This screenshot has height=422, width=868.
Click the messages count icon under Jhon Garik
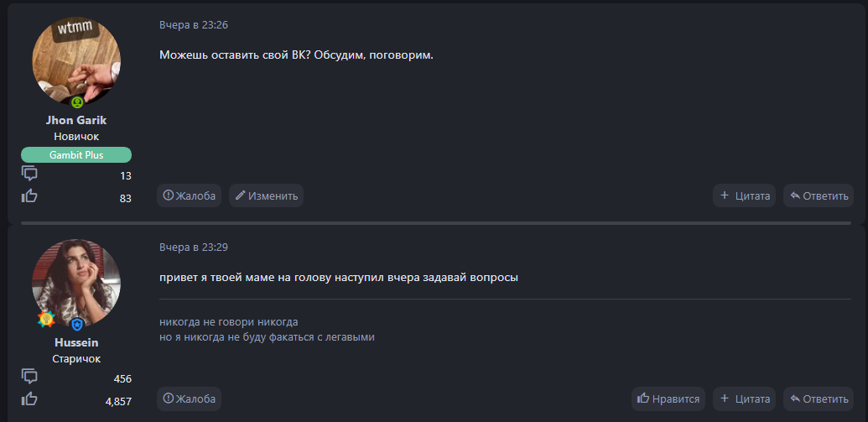(x=29, y=174)
